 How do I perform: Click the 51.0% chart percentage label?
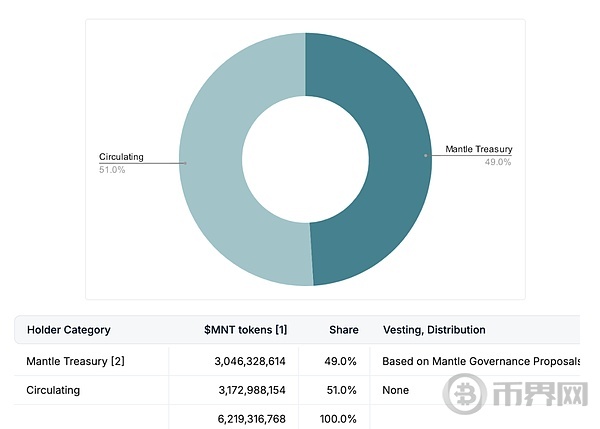(112, 170)
